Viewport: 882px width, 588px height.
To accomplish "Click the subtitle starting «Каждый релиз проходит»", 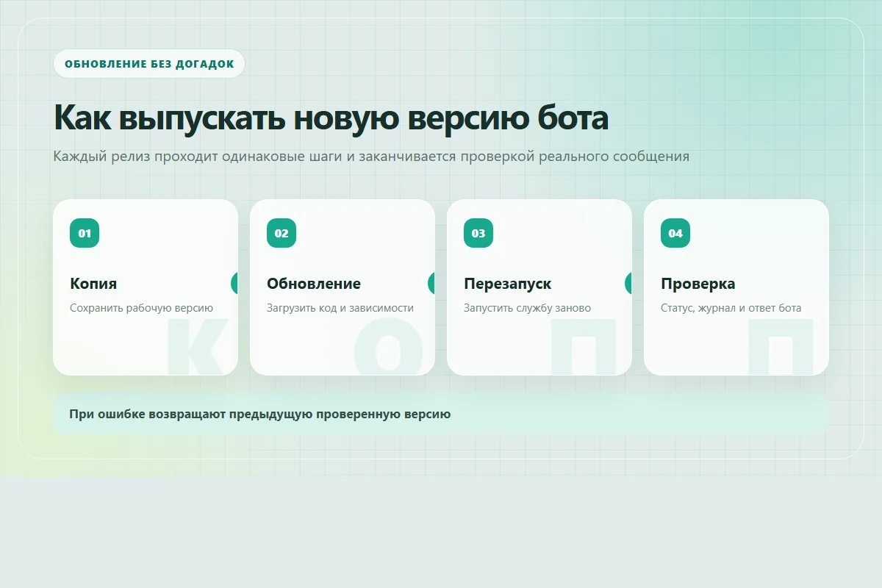I will 371,156.
